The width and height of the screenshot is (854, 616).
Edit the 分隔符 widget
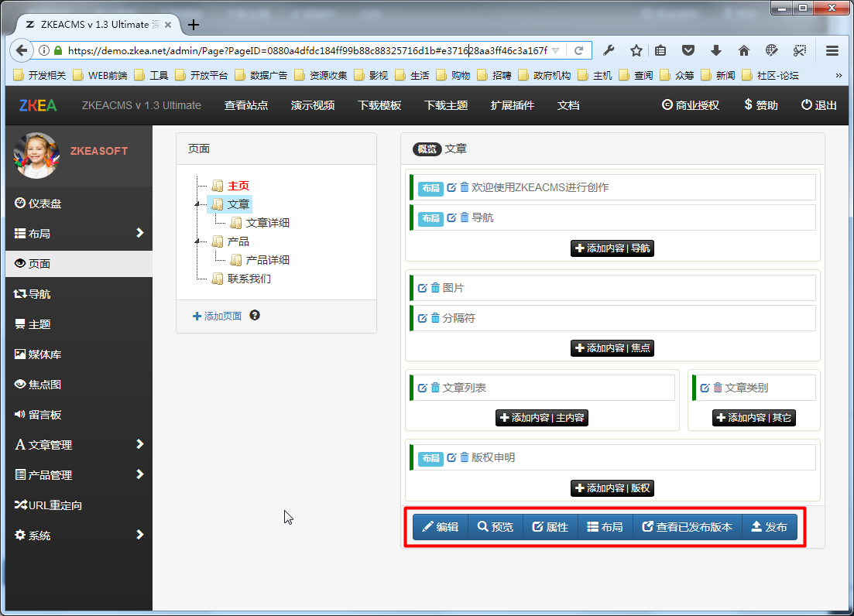point(422,318)
